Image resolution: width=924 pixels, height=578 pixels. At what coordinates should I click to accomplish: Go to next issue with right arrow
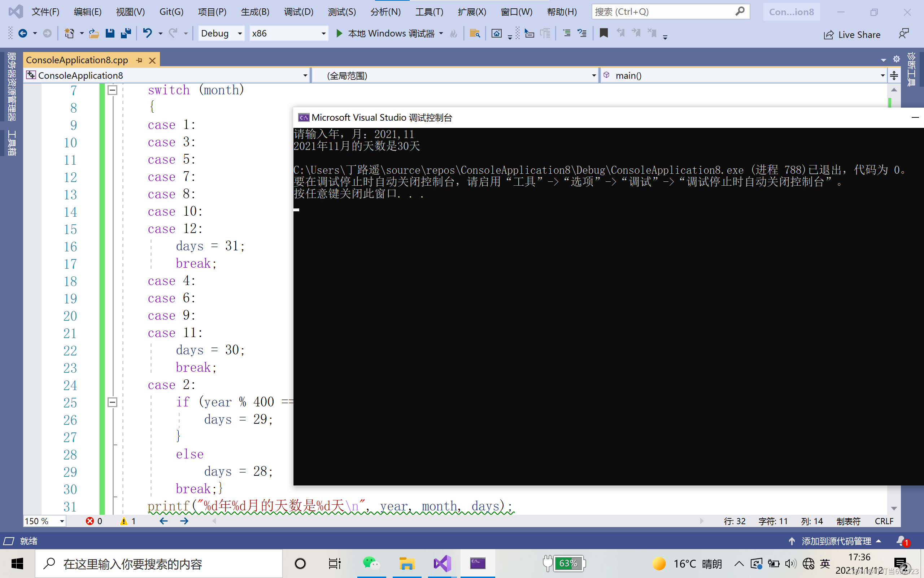point(184,521)
